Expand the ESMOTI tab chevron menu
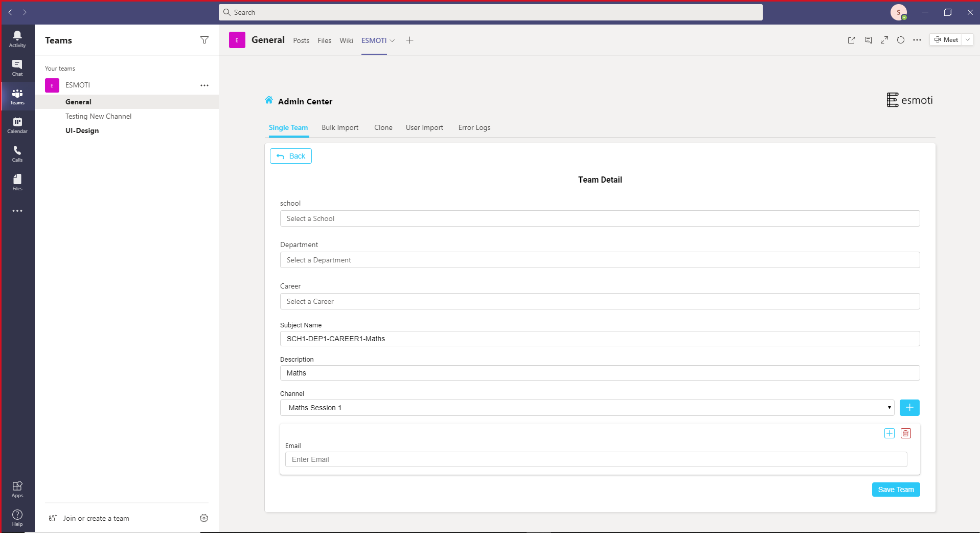 392,40
